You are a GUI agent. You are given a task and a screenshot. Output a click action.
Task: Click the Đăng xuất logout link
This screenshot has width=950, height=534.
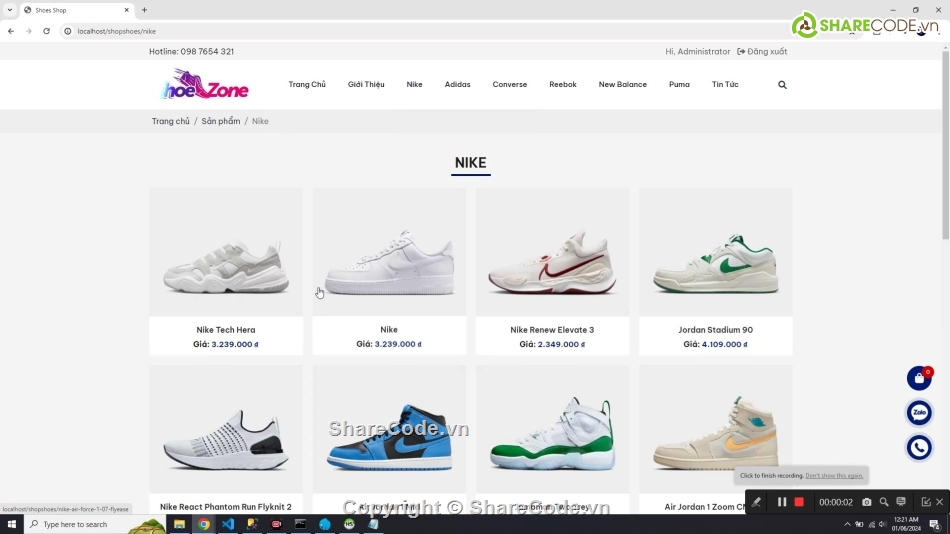(x=762, y=51)
